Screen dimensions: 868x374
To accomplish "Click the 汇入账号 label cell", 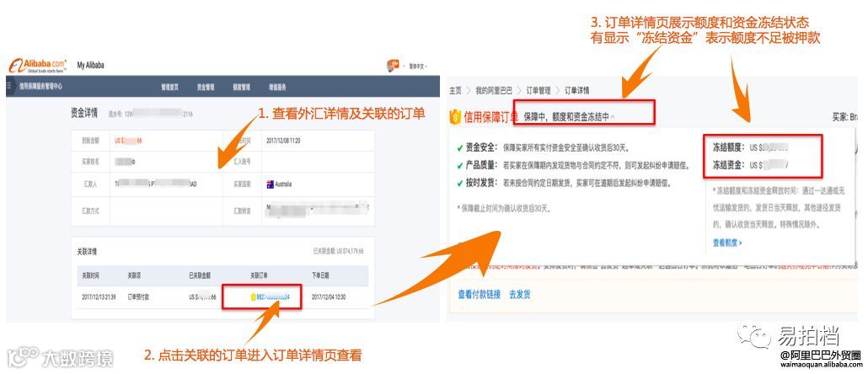I will (242, 162).
